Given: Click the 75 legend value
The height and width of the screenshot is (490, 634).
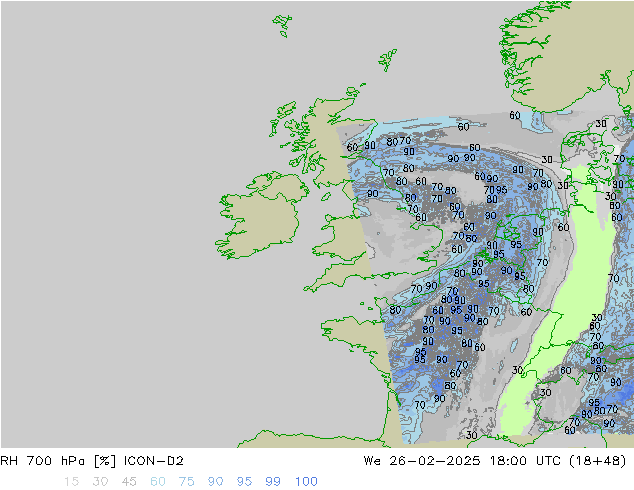Looking at the screenshot, I should [x=187, y=481].
